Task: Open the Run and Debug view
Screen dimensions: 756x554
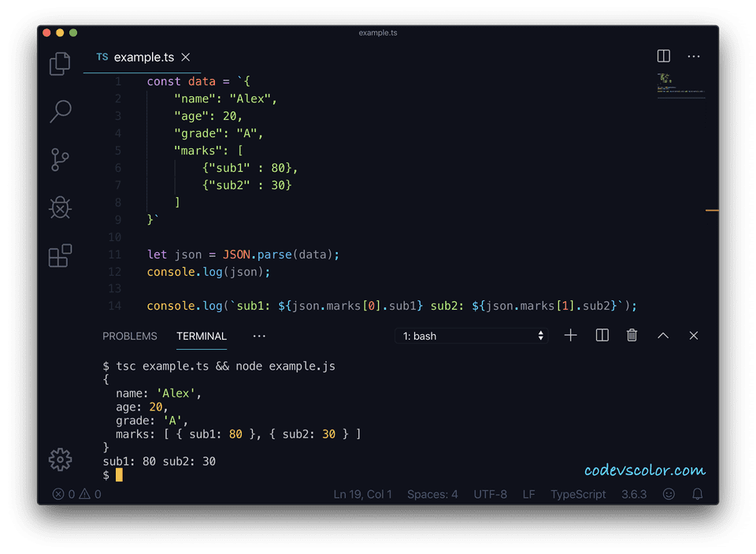Action: (x=60, y=208)
